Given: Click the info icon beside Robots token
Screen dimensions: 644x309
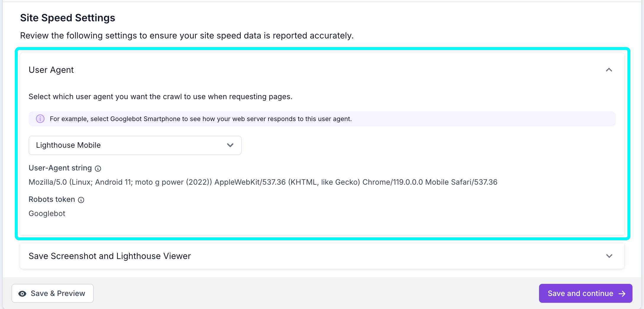Looking at the screenshot, I should tap(81, 200).
